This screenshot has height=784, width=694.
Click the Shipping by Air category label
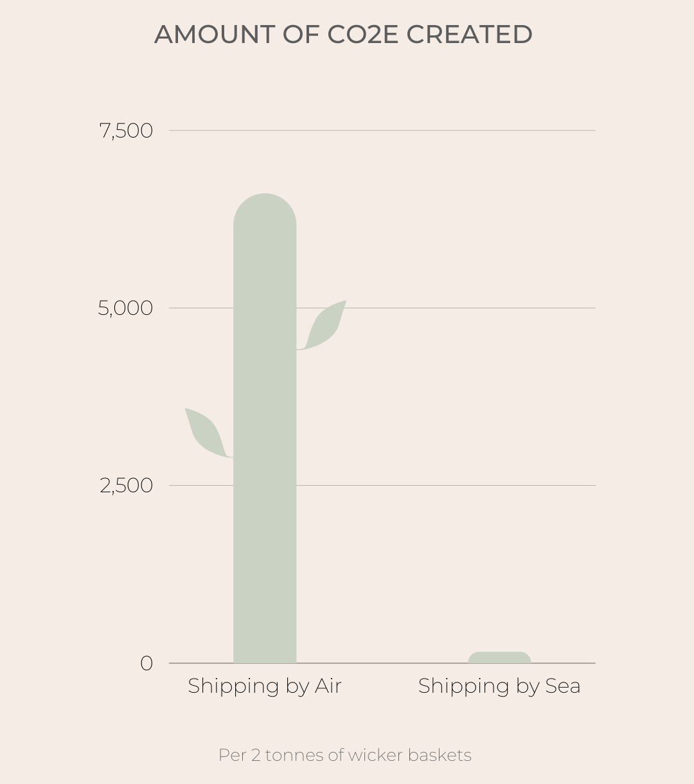[265, 686]
